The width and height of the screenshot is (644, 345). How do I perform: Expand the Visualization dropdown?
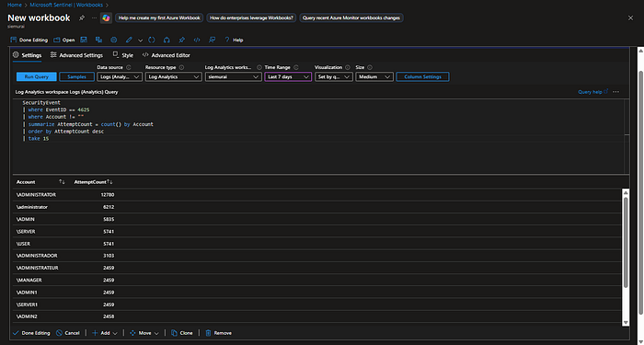click(x=333, y=76)
